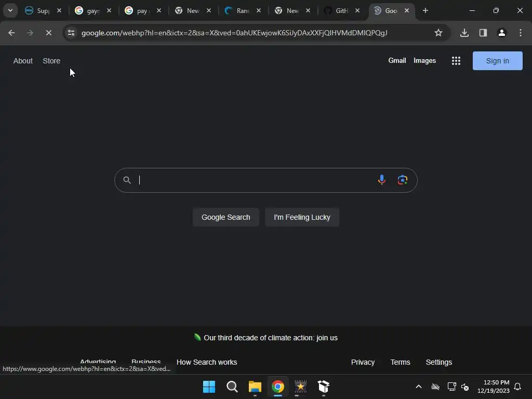Open the clock and date 12:50 PM
Viewport: 532px width, 399px height.
pos(494,387)
